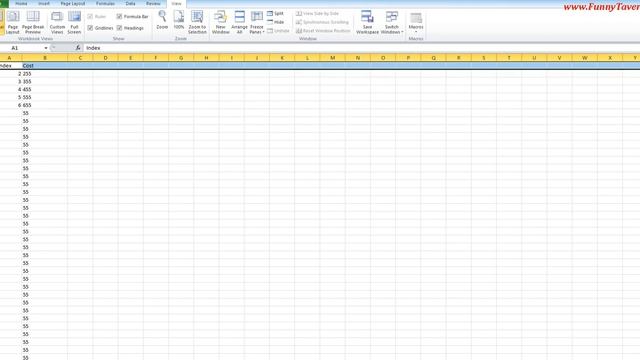The image size is (640, 360).
Task: Click Synchronous Scrolling
Action: click(x=322, y=22)
